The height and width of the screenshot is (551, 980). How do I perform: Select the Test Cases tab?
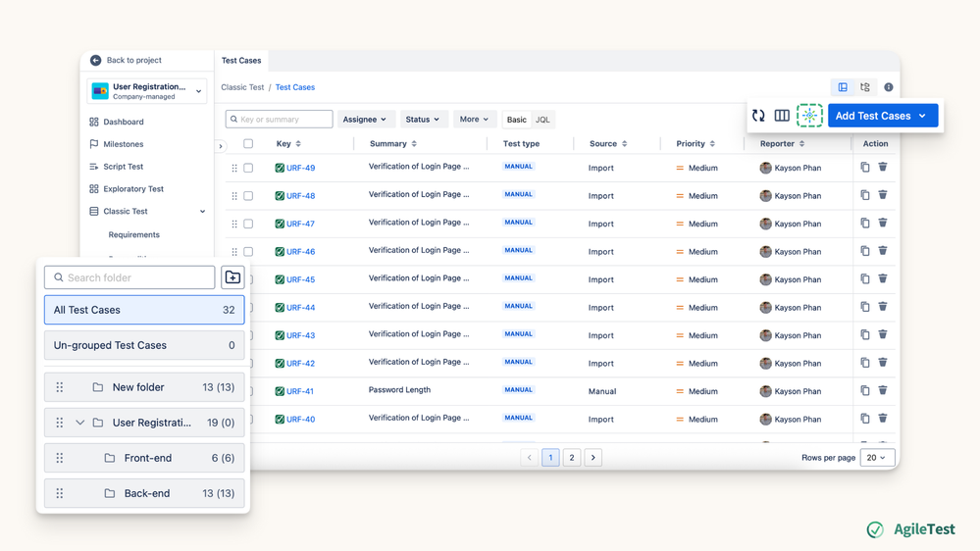[241, 61]
